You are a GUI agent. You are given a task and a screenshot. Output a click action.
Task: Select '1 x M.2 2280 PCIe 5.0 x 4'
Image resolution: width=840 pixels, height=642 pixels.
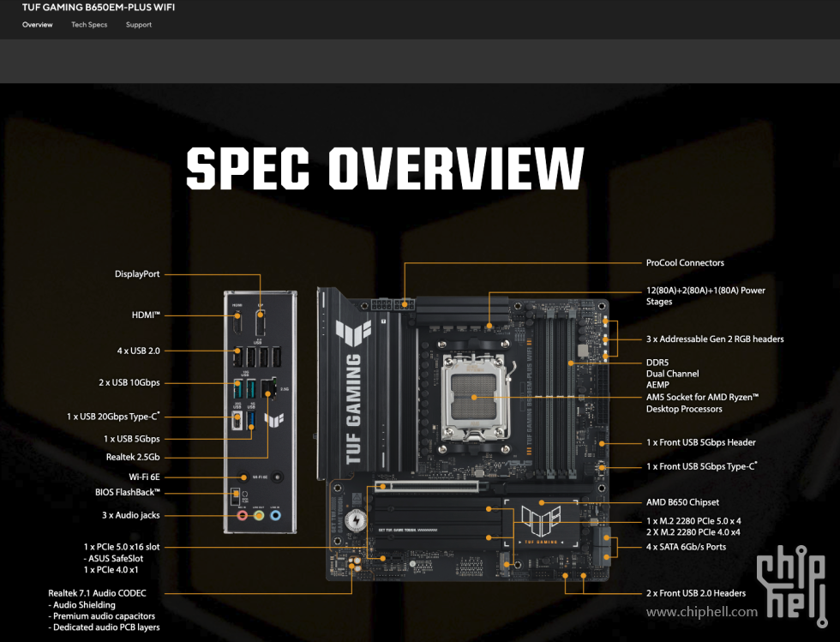[693, 521]
